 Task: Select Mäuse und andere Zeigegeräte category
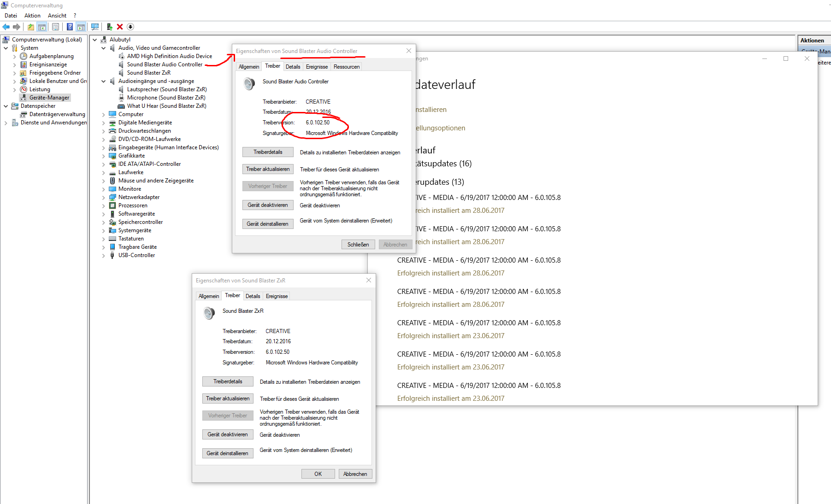pyautogui.click(x=156, y=181)
